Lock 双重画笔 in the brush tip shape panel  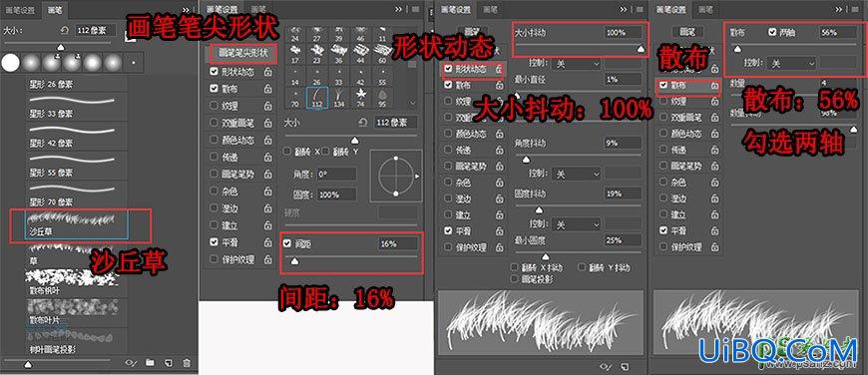(268, 123)
